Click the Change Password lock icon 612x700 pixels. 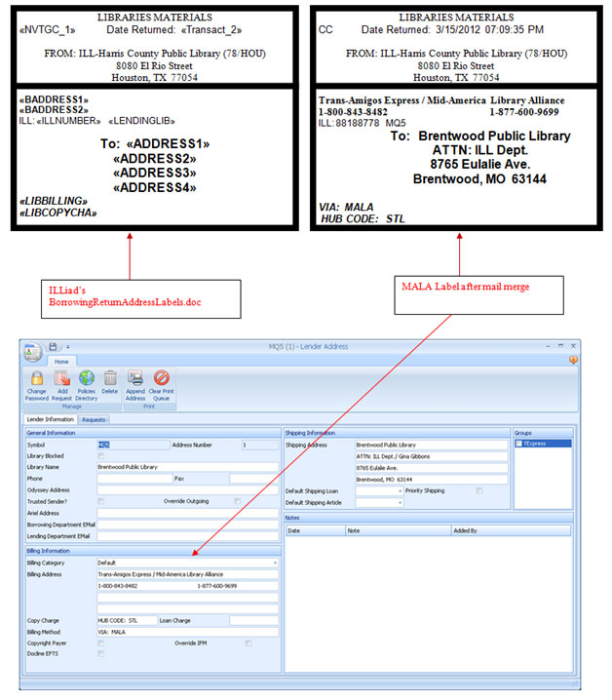click(x=37, y=378)
